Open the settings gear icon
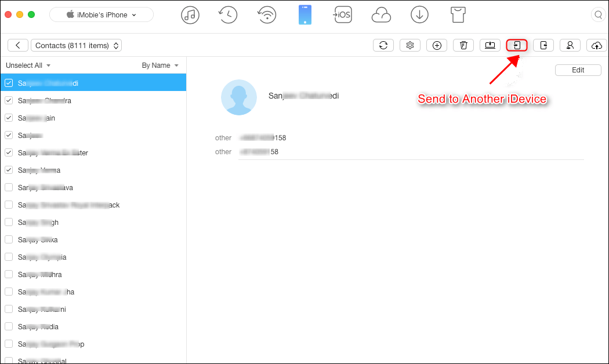The height and width of the screenshot is (364, 609). click(x=410, y=45)
